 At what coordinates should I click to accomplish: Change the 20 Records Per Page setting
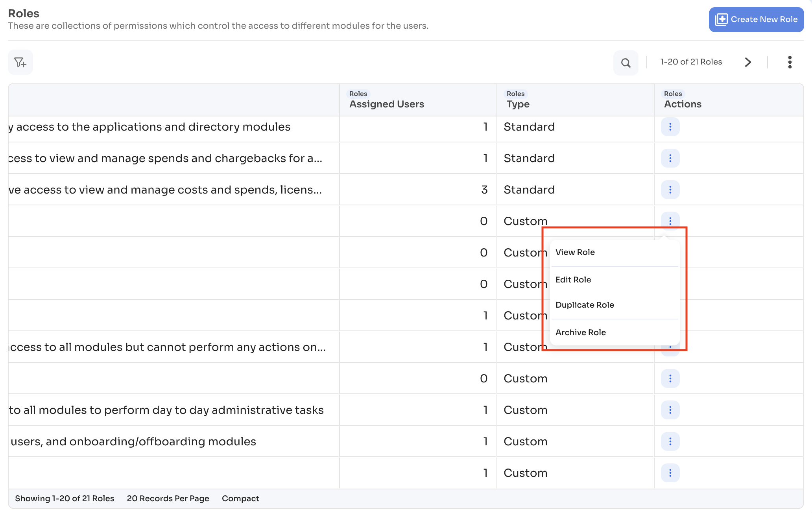[x=168, y=498]
